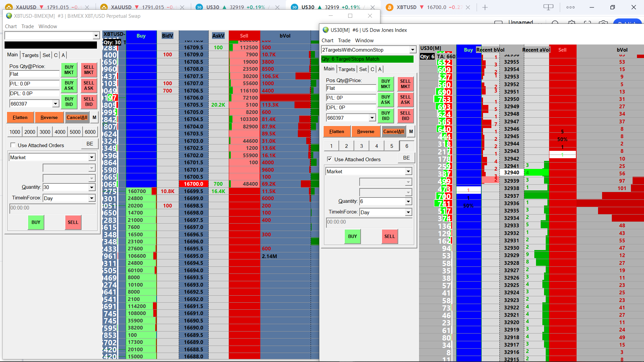Click the red 16700.0 price cell

pos(194,184)
